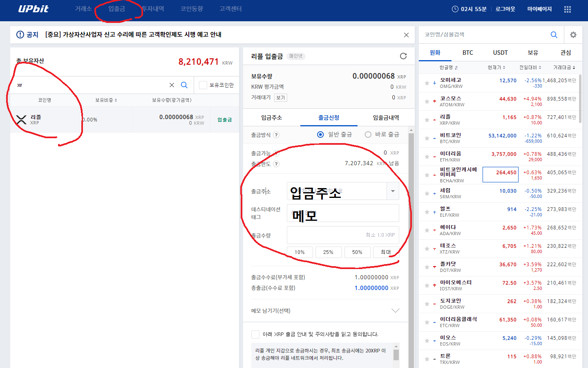Check the XRP withdrawal agreement checkbox

(255, 334)
